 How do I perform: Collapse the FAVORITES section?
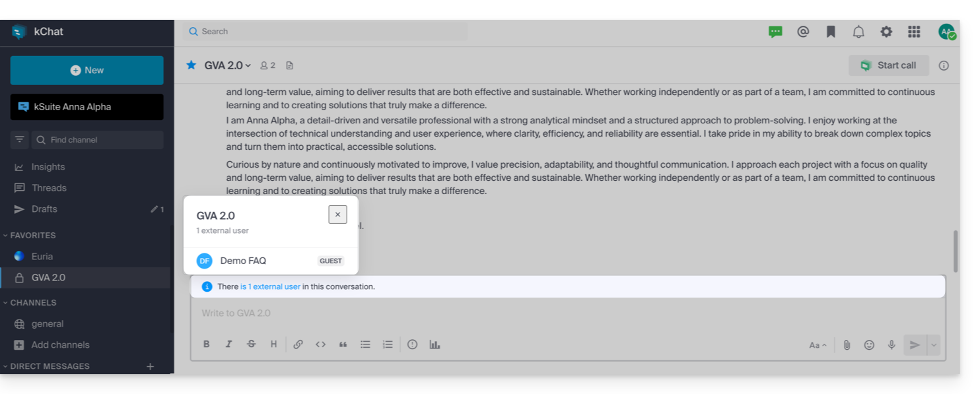[x=32, y=236]
